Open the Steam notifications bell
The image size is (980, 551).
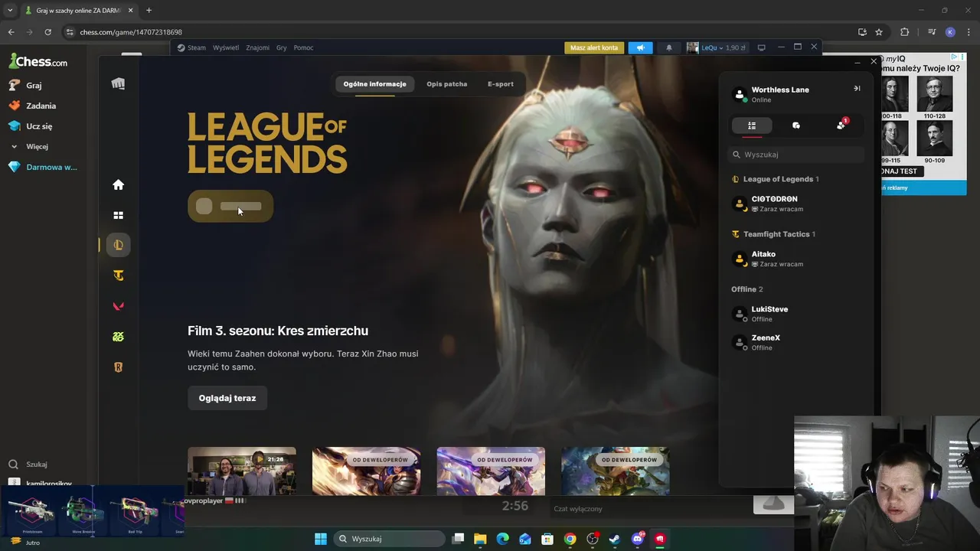[668, 47]
